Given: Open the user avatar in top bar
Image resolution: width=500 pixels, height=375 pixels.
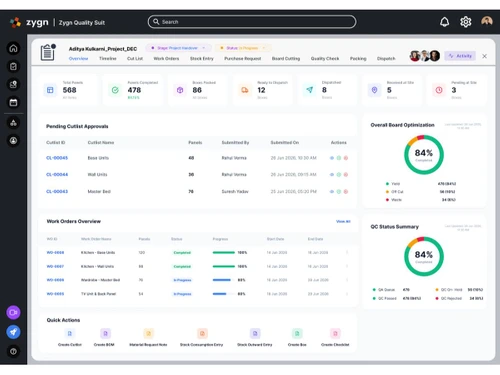Looking at the screenshot, I should (487, 22).
